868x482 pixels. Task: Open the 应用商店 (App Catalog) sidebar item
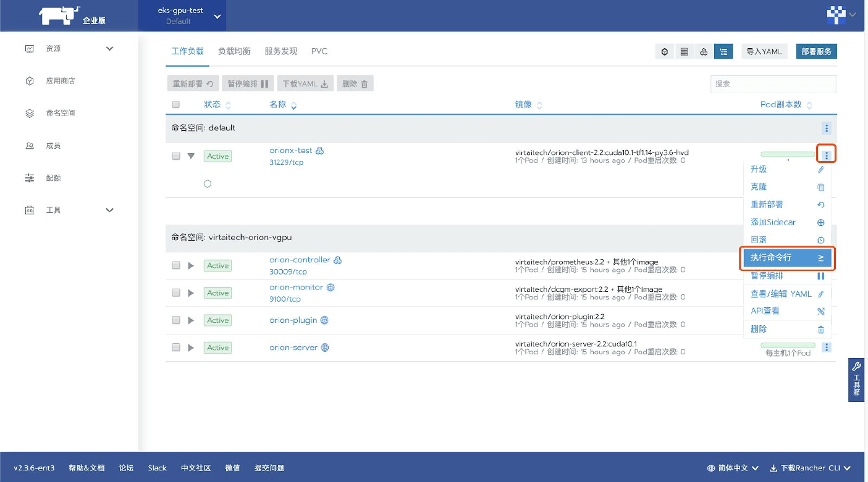tap(62, 80)
